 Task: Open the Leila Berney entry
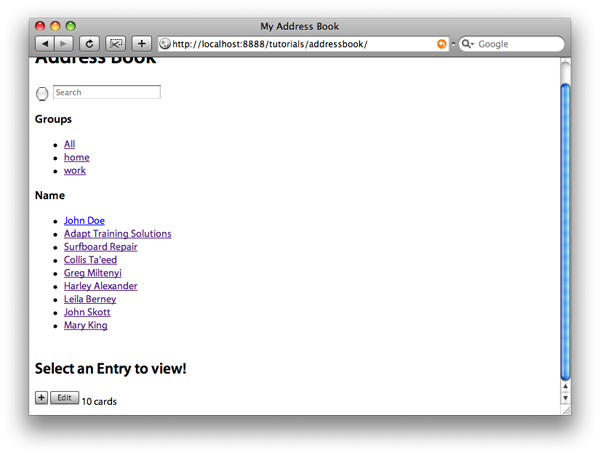point(90,299)
